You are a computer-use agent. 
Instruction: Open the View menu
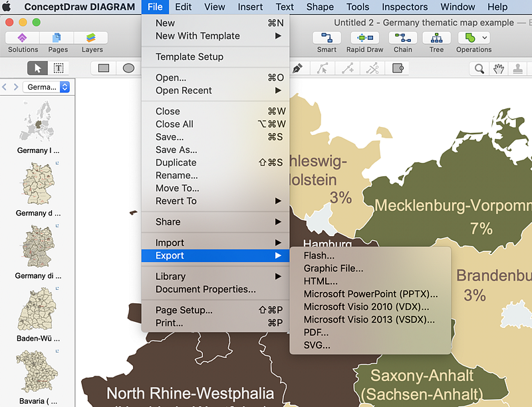coord(214,7)
